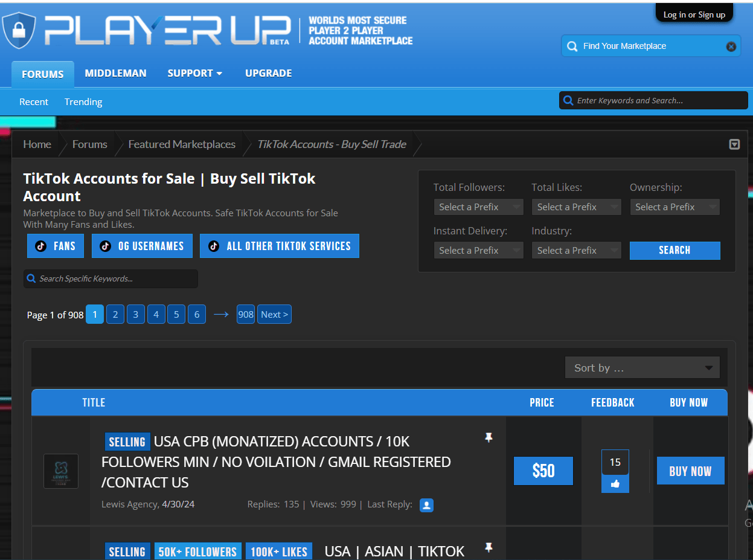Click the PlayerUp shield lock logo

tap(19, 31)
